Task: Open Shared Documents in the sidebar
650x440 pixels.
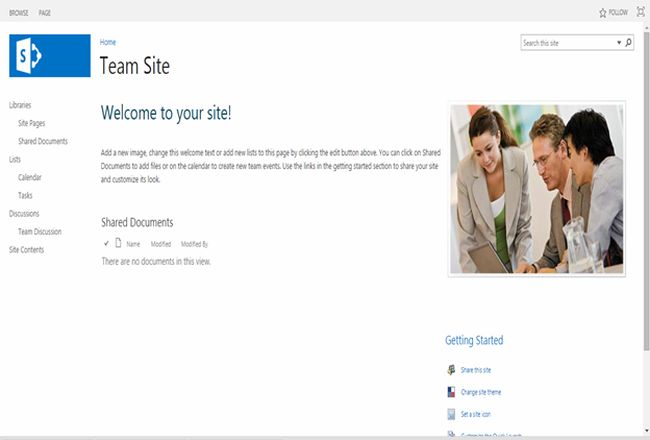Action: point(43,141)
